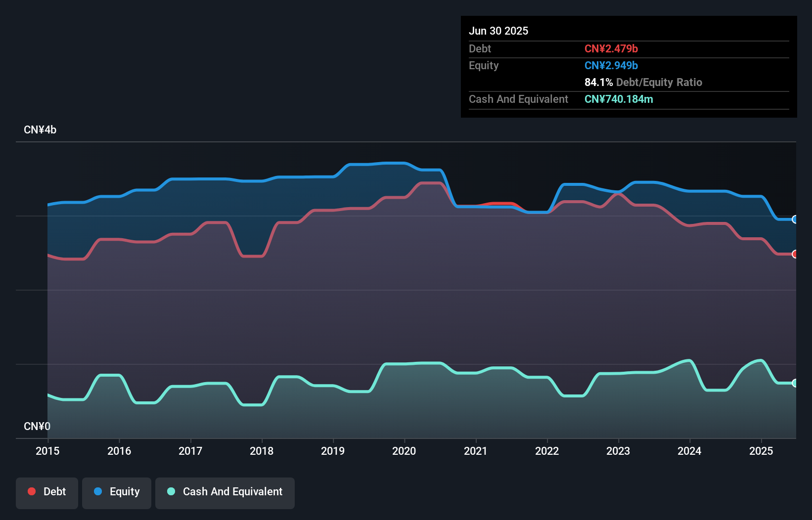The width and height of the screenshot is (812, 520).
Task: Select the red Debt endpoint marker on the chart
Action: (795, 254)
